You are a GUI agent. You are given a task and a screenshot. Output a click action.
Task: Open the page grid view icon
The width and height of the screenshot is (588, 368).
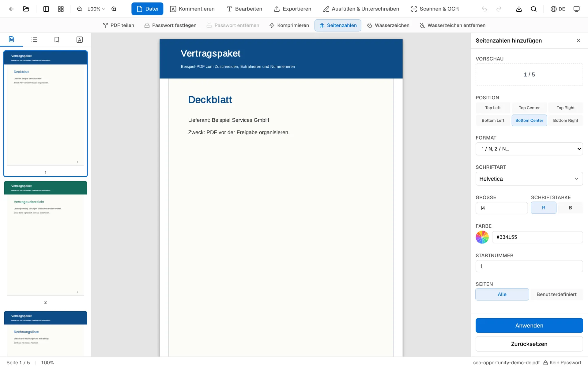61,9
